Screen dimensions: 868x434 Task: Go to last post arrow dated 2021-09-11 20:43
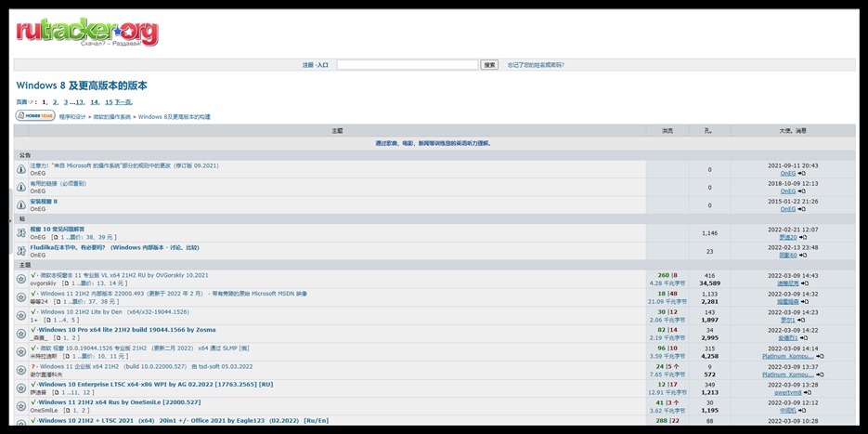point(802,174)
